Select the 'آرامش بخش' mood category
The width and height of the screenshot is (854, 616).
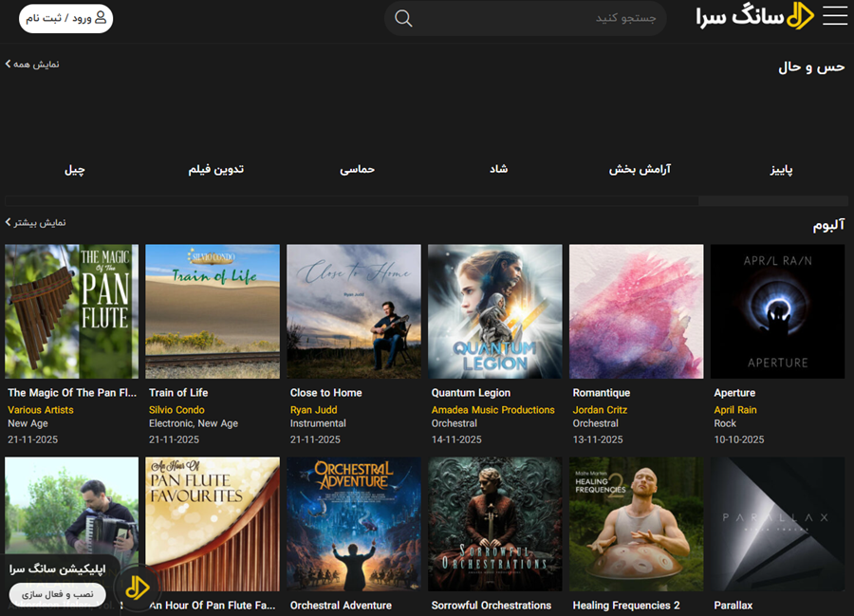tap(640, 169)
